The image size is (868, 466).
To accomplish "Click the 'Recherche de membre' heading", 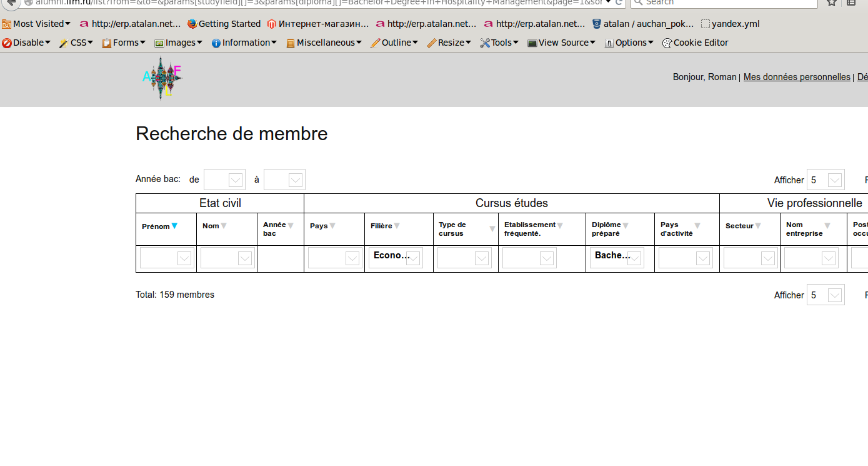I will tap(232, 134).
